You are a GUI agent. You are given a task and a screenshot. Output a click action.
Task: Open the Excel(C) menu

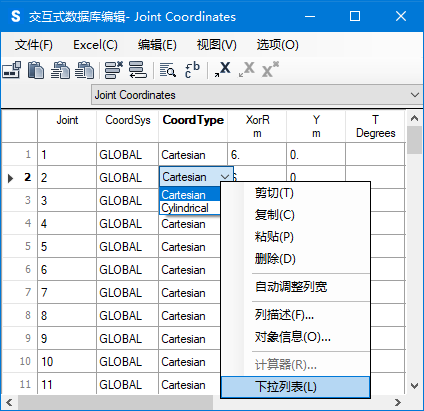[95, 45]
